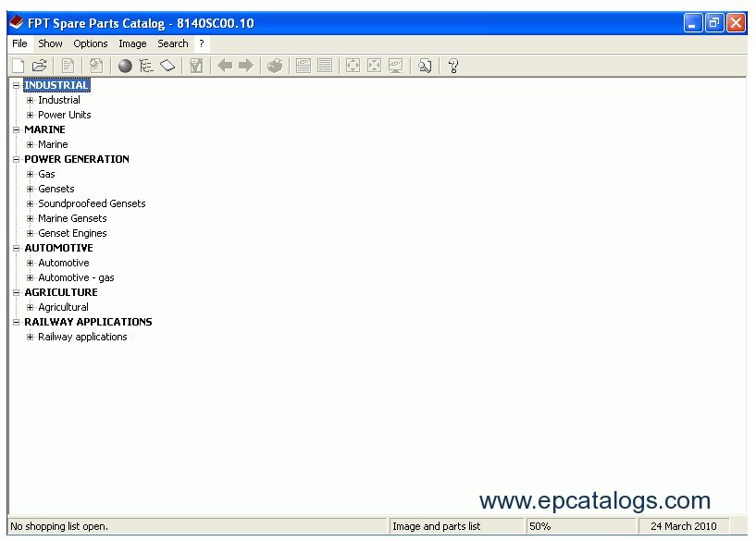The height and width of the screenshot is (541, 756).
Task: Click the grayed text document toolbar icon
Action: point(68,66)
